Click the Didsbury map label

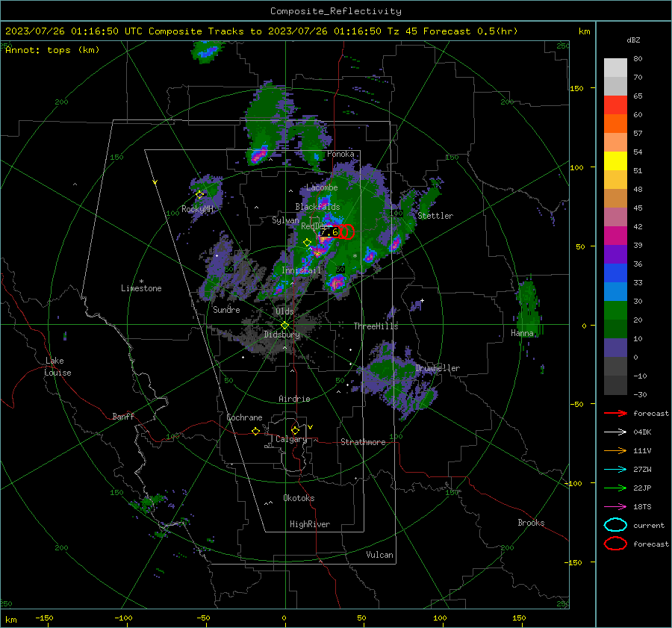tap(282, 335)
